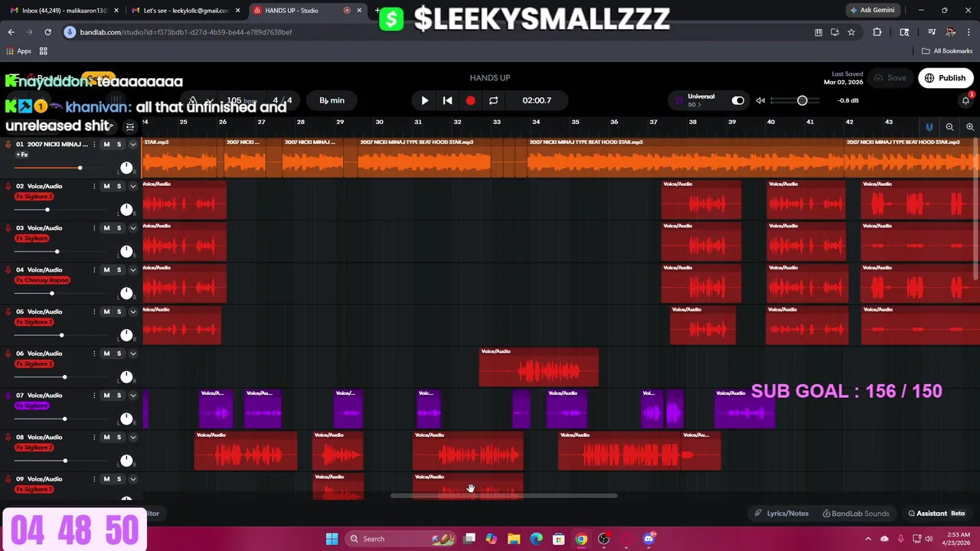Open the BandLab Sounds panel

coord(856,514)
